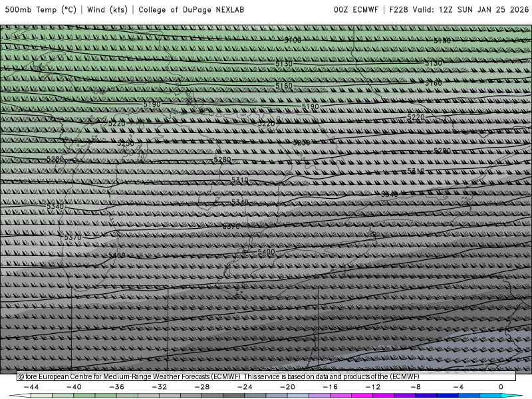Click the -24 legend value
Screen dimensions: 532x399
245,387
